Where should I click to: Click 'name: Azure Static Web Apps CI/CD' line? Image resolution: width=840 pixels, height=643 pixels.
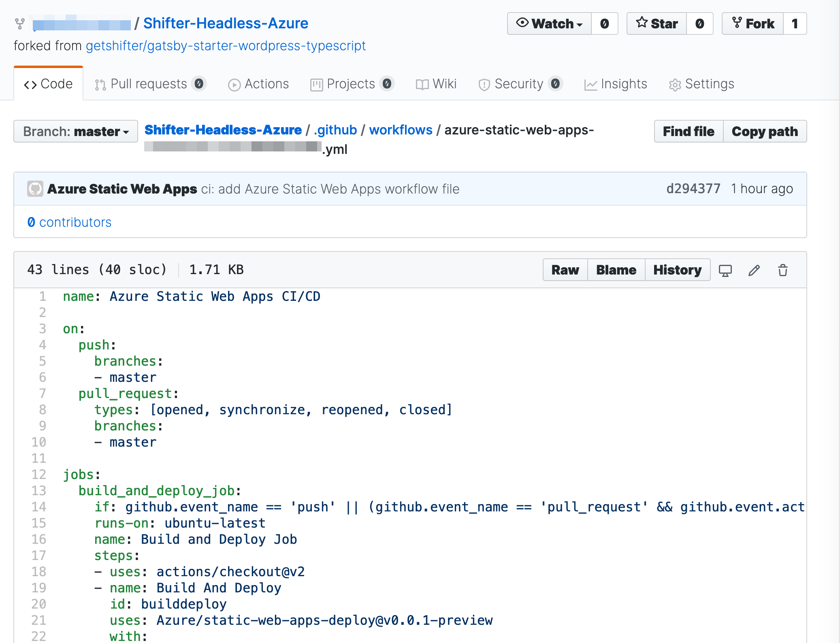pos(192,296)
